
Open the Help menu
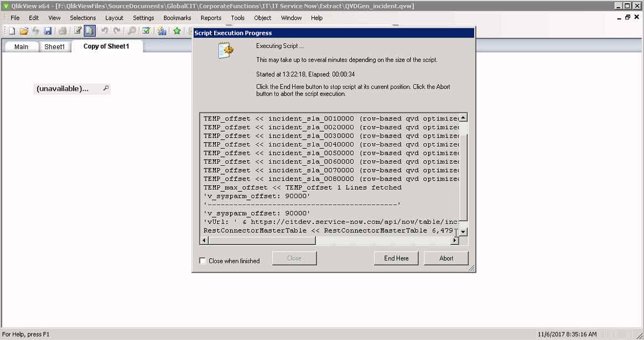click(316, 18)
